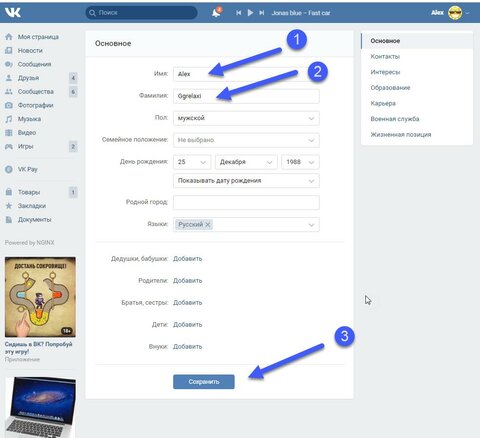Expand Показывать дату рождения dropdown
Image resolution: width=480 pixels, height=438 pixels.
coord(246,181)
